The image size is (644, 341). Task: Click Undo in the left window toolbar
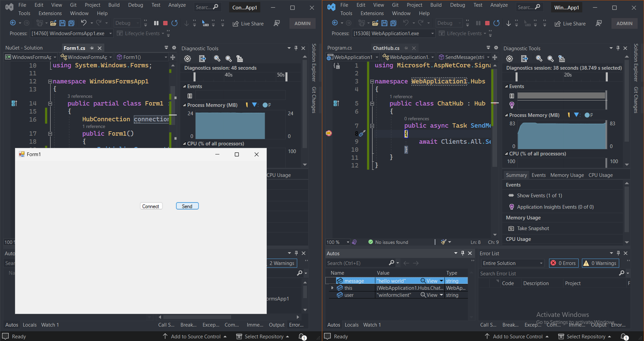(84, 22)
